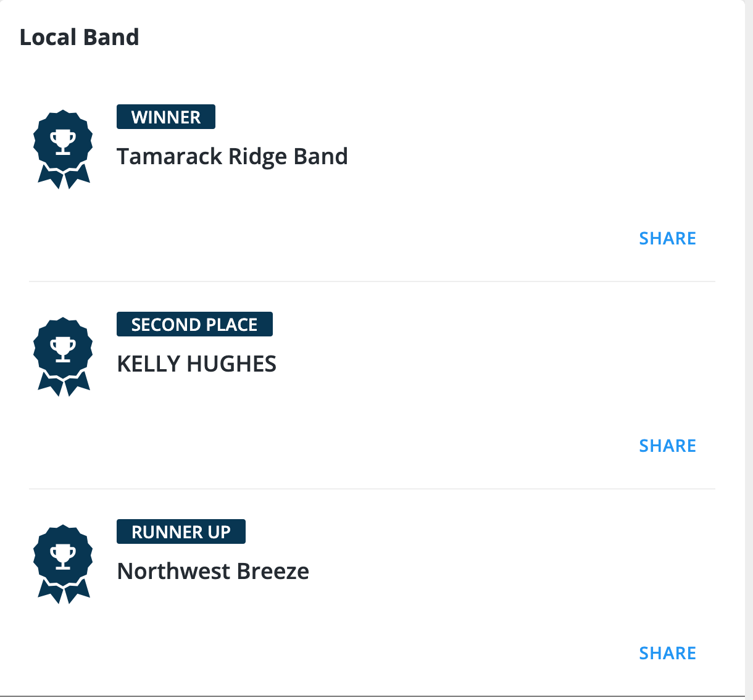Click the divider line above the Runner Up entry
The image size is (753, 700).
tap(372, 489)
